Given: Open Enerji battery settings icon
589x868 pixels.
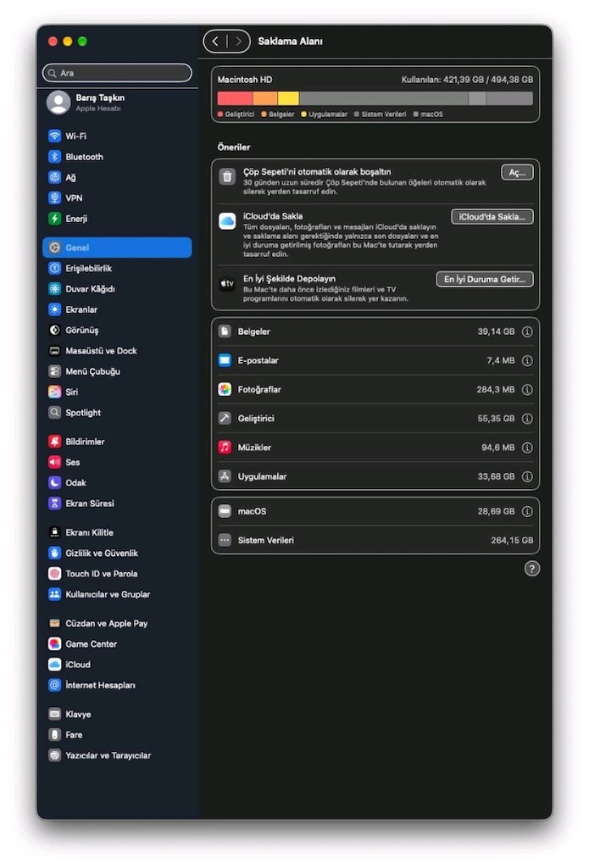Looking at the screenshot, I should point(54,219).
